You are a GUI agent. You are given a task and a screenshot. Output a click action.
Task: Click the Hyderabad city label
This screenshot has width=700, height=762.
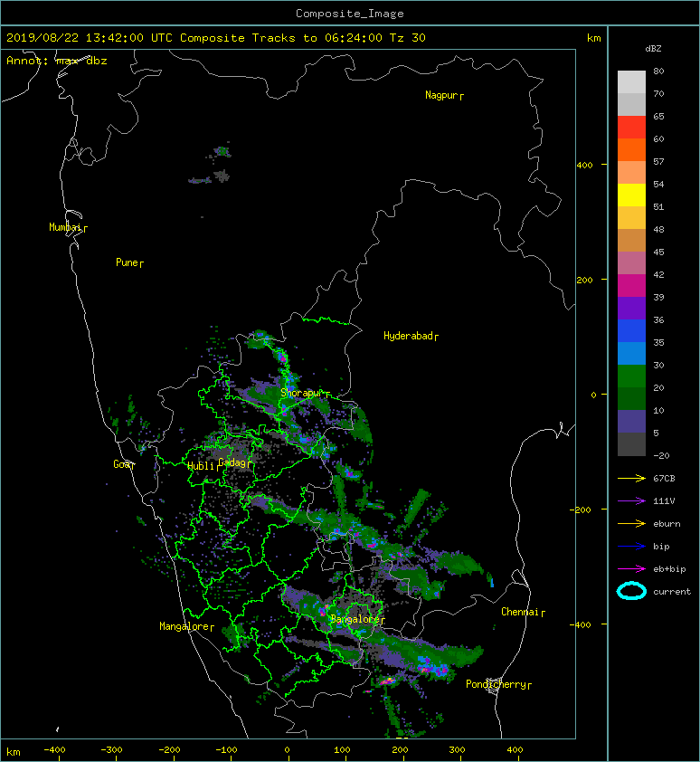408,336
